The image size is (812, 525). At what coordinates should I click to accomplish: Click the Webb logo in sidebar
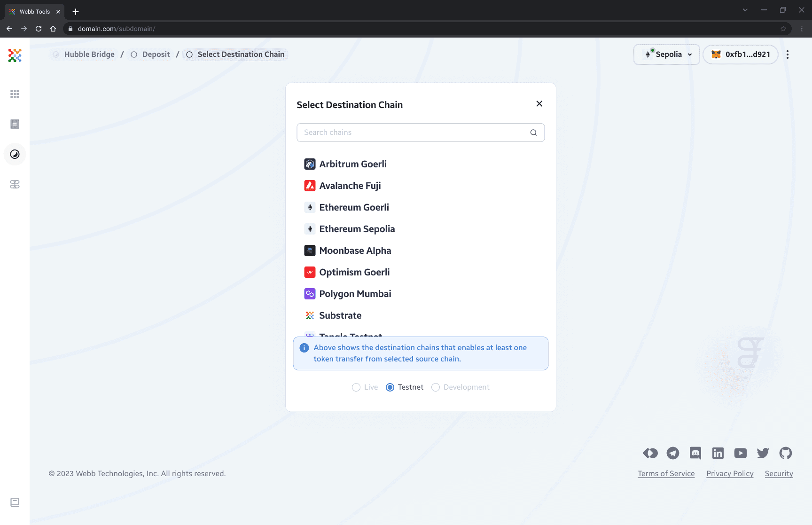(x=15, y=55)
